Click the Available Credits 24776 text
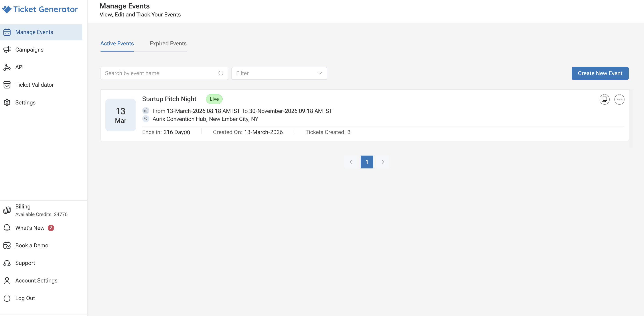The image size is (644, 316). (41, 214)
